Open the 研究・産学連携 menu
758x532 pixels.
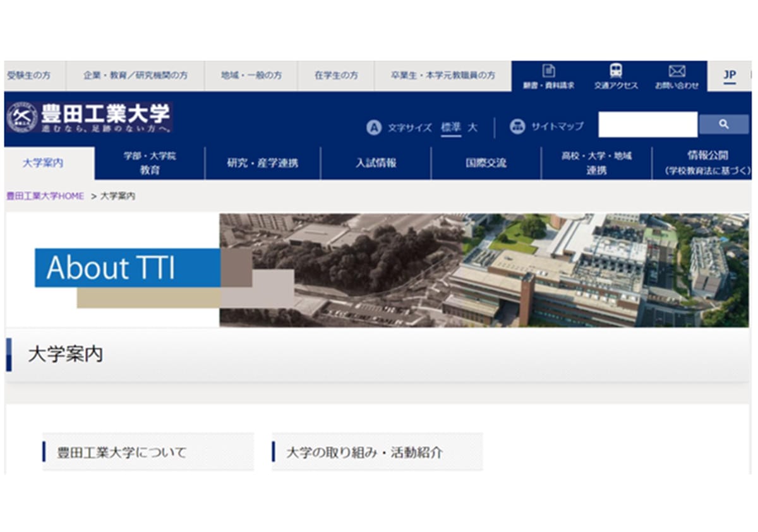263,163
